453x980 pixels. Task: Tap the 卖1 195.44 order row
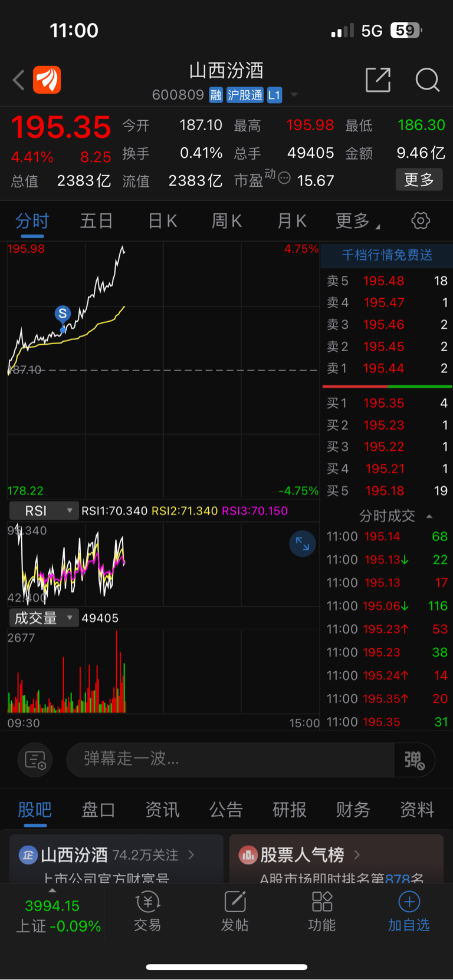[387, 368]
